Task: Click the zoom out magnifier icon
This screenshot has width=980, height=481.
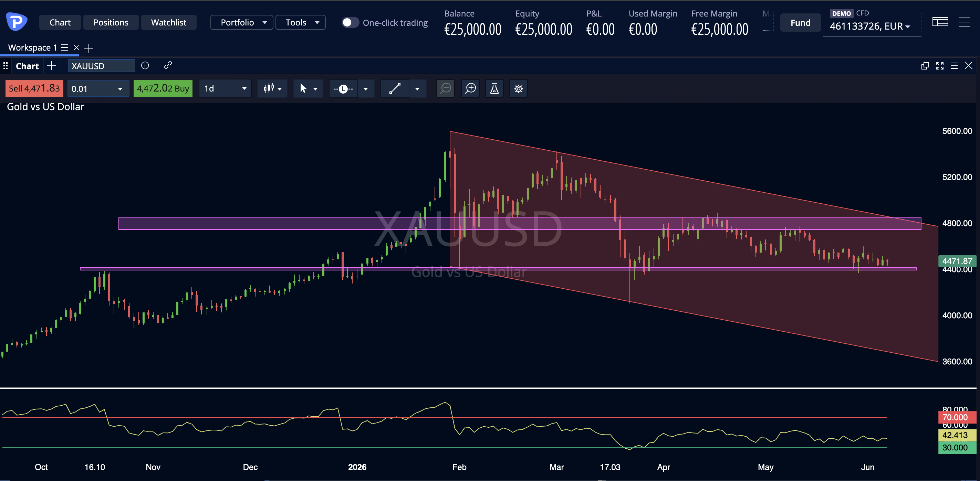Action: (x=446, y=88)
